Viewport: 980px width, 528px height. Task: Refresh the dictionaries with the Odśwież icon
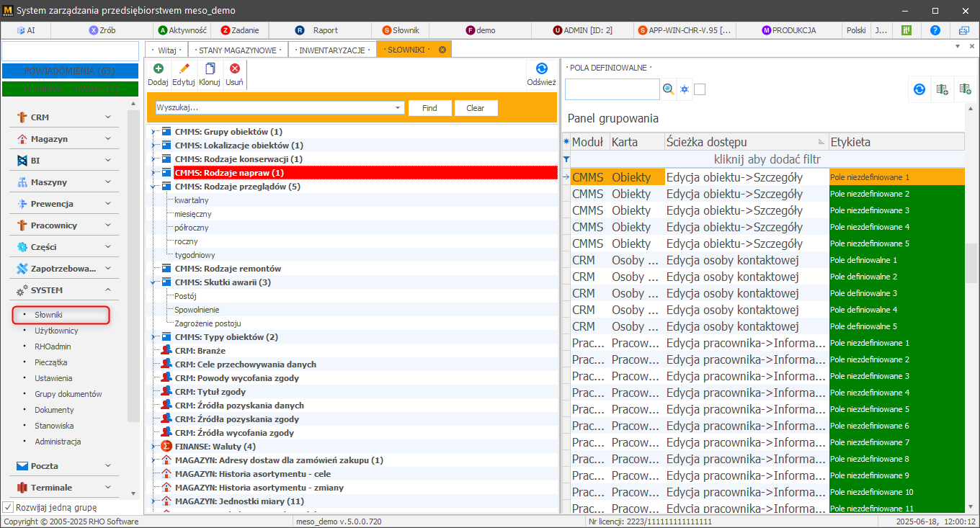point(541,69)
